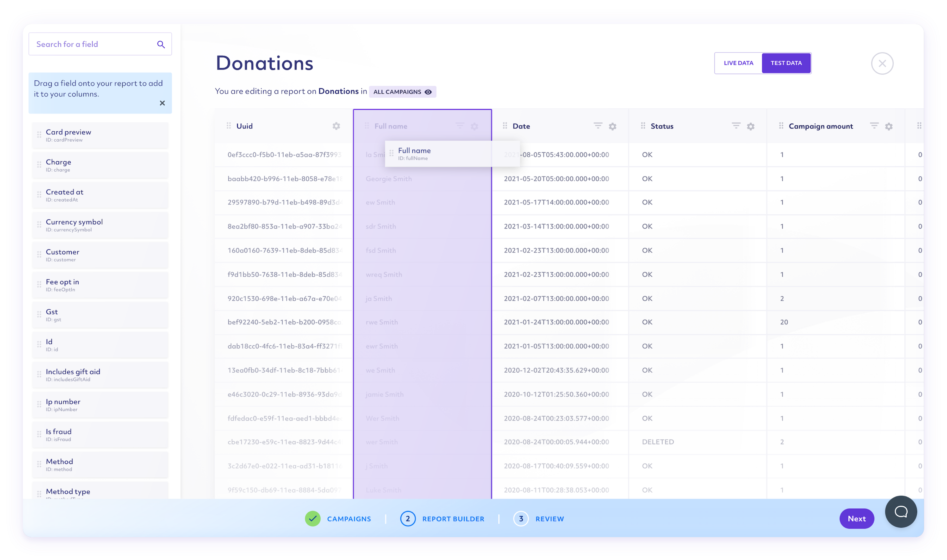Open Uuid column settings gear
Viewport: 947px width, 560px height.
pos(336,126)
